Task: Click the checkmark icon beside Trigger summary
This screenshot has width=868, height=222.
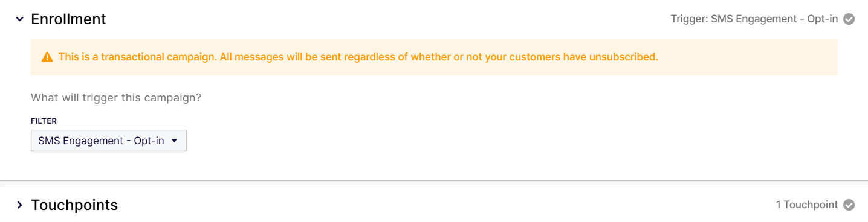Action: click(x=849, y=19)
